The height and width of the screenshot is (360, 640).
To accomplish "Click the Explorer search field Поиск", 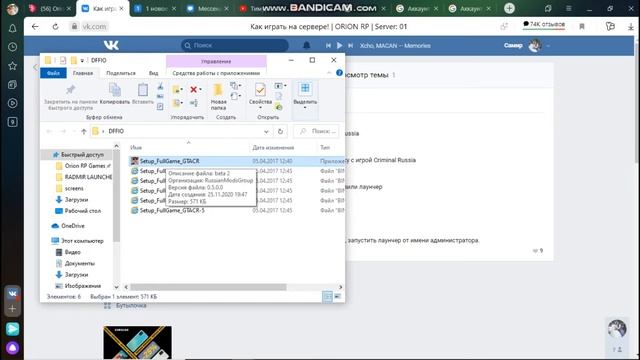I will pyautogui.click(x=317, y=131).
